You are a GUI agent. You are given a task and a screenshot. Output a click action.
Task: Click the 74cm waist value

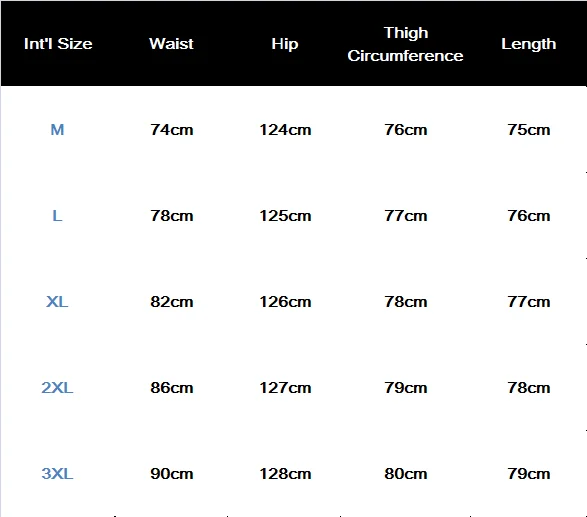[x=172, y=130]
